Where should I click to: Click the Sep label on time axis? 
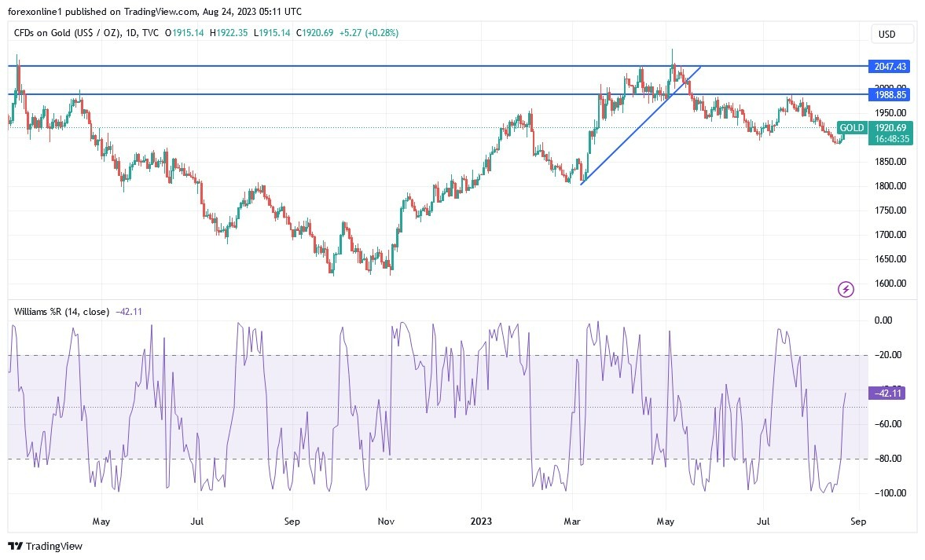point(857,521)
